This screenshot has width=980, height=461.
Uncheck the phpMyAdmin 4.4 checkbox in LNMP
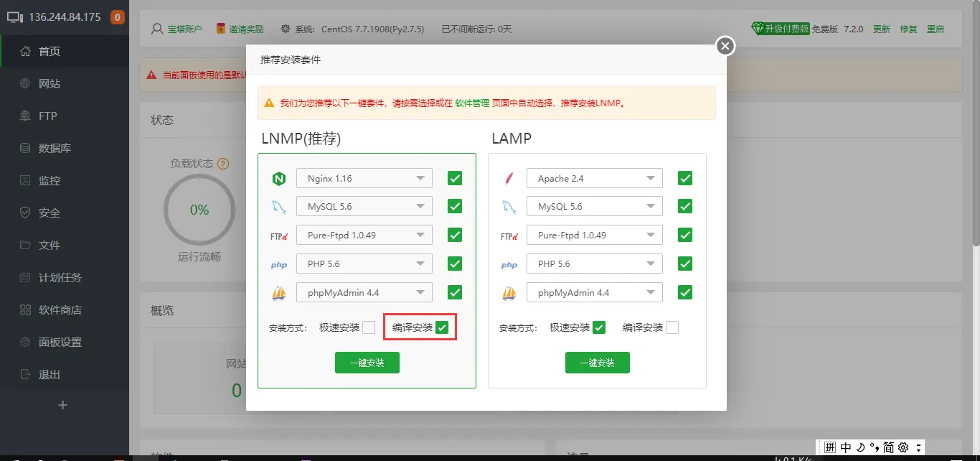455,292
